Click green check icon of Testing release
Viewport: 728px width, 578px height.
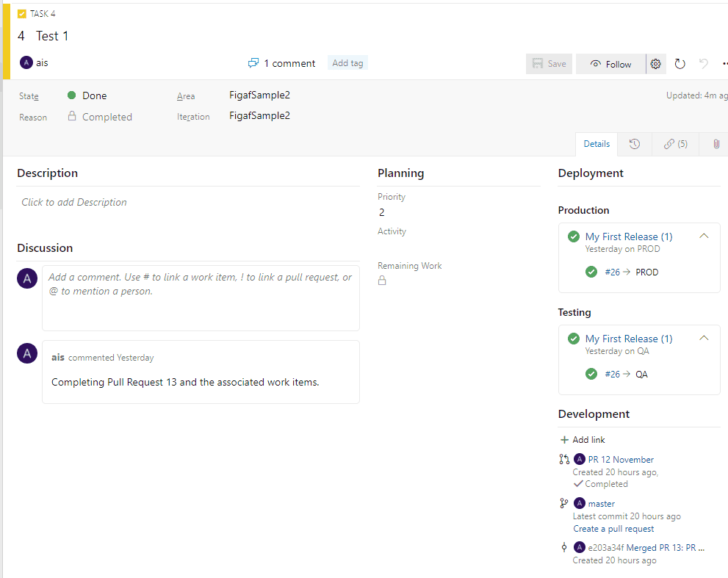click(x=574, y=339)
